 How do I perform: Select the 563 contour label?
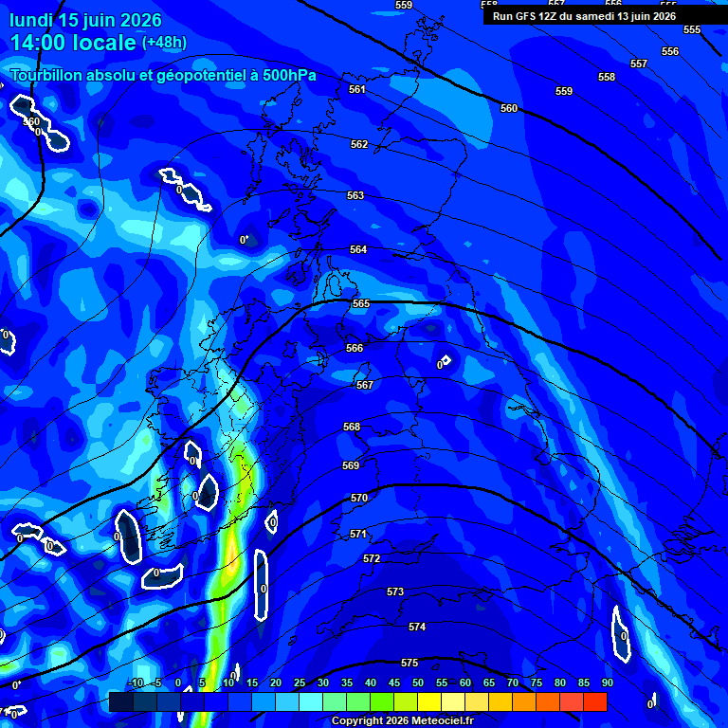coord(355,195)
